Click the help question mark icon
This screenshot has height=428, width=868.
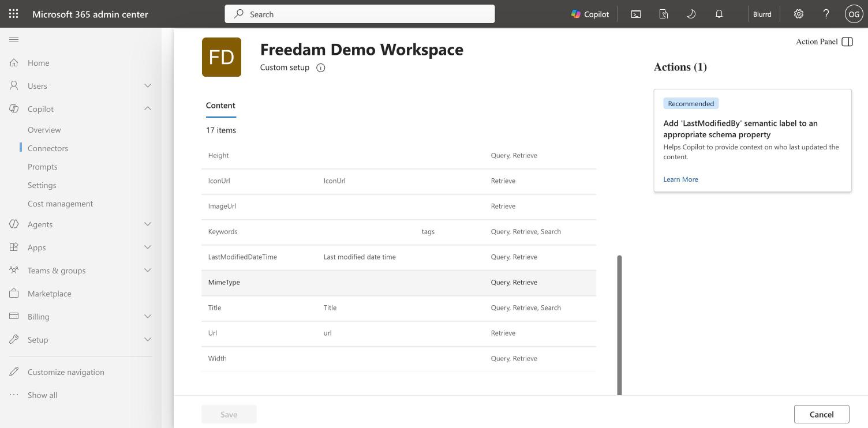826,14
